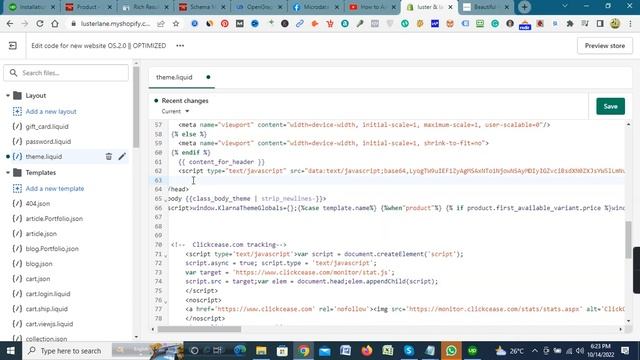
Task: Close the active luster Shopify tab
Action: (x=450, y=7)
